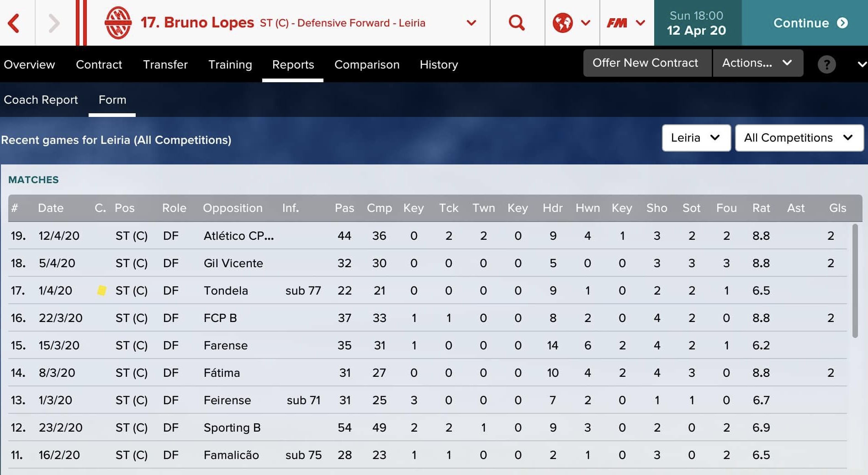Expand the Bruno Lopes player name dropdown
The width and height of the screenshot is (868, 475).
click(471, 23)
